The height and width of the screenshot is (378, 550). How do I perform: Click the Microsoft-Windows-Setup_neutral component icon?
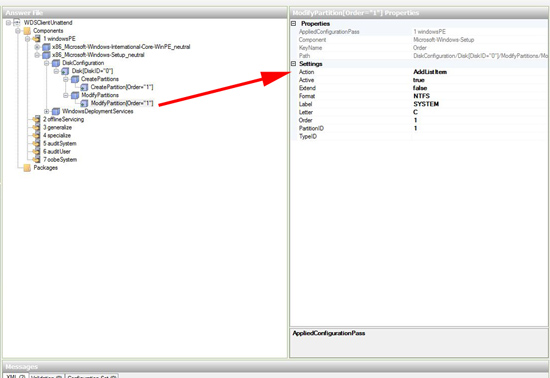click(46, 55)
